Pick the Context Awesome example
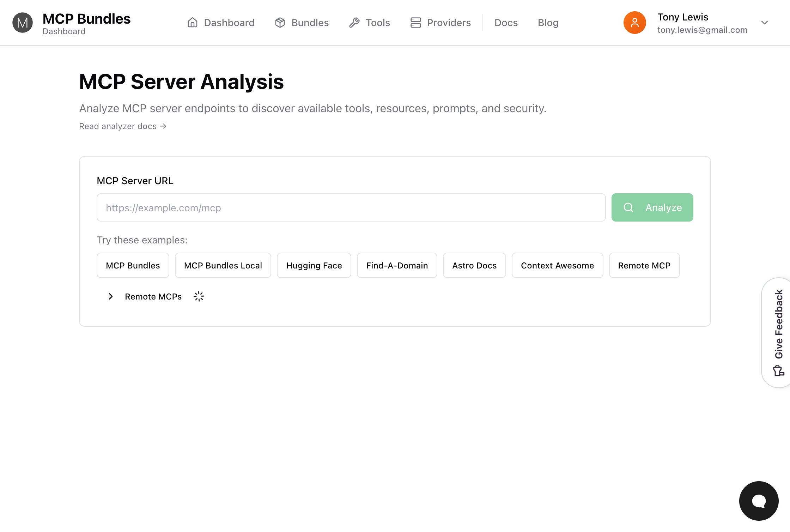The width and height of the screenshot is (790, 532). (x=557, y=265)
